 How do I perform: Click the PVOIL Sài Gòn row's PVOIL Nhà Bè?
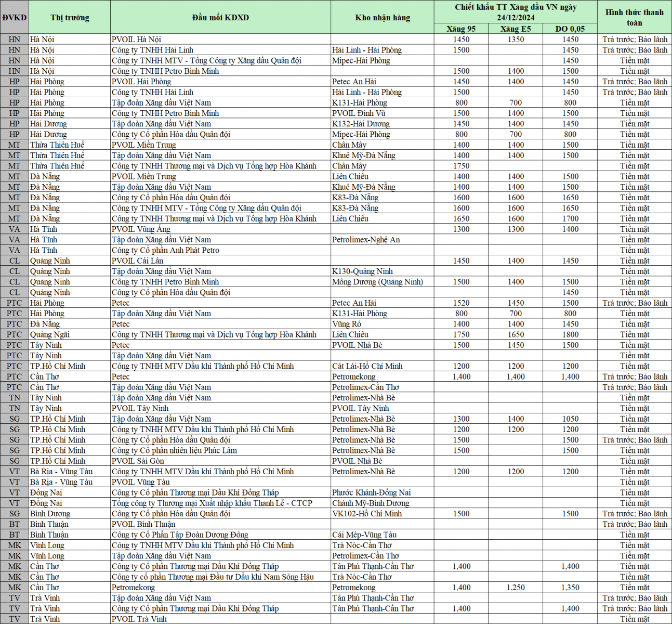[x=383, y=461]
